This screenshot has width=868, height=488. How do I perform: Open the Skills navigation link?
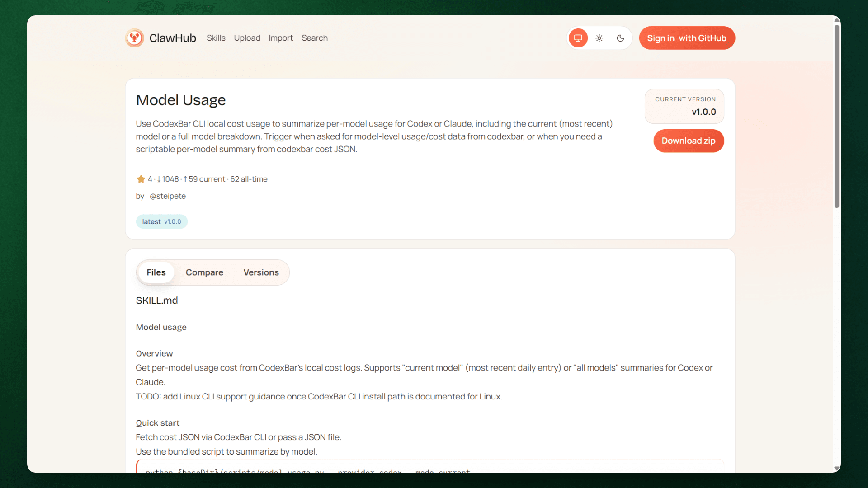216,38
